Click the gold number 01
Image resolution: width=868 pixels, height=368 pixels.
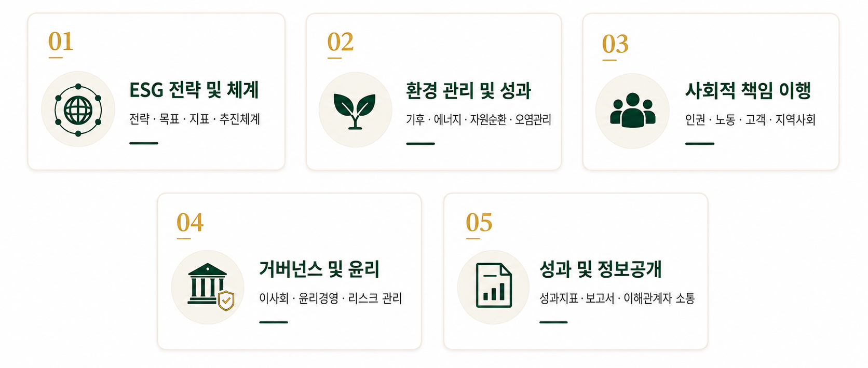61,41
